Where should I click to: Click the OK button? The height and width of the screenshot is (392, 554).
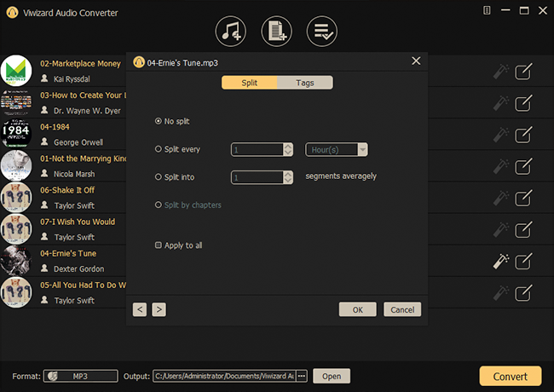358,309
